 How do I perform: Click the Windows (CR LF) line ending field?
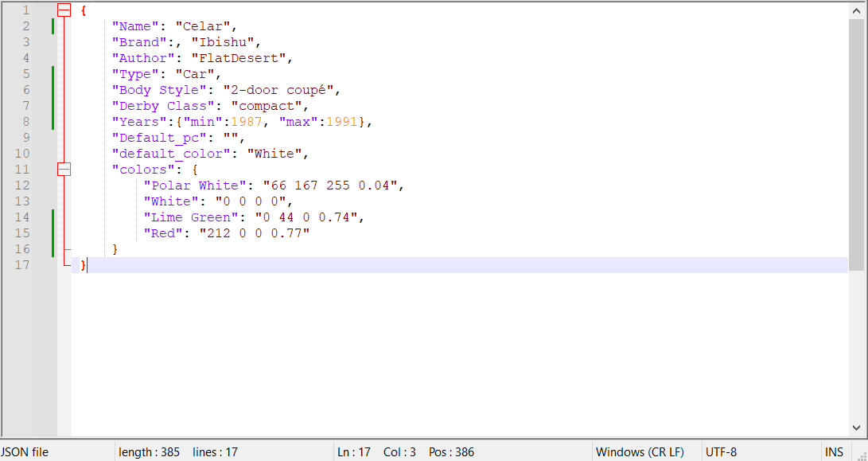point(640,452)
